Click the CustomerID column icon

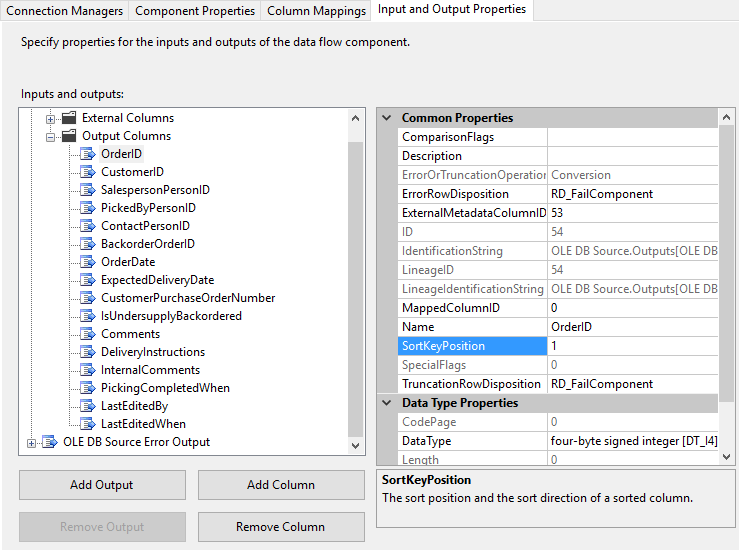click(87, 172)
